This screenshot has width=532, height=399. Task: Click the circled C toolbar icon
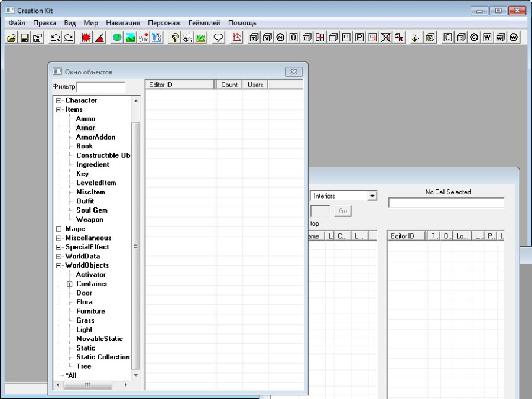point(474,37)
